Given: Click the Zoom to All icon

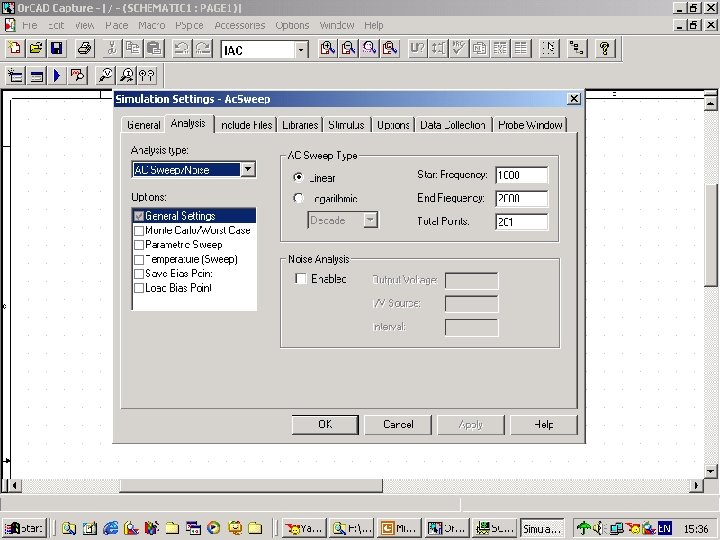Looking at the screenshot, I should 390,48.
